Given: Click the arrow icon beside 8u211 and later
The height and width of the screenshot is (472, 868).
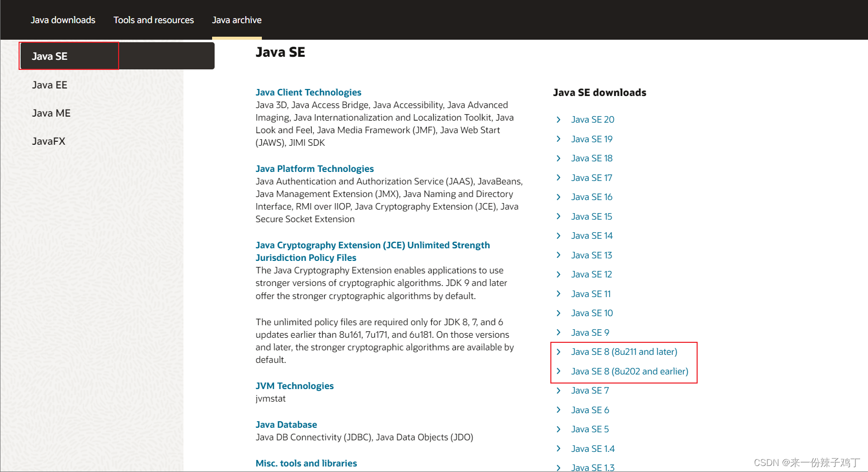Looking at the screenshot, I should 558,352.
